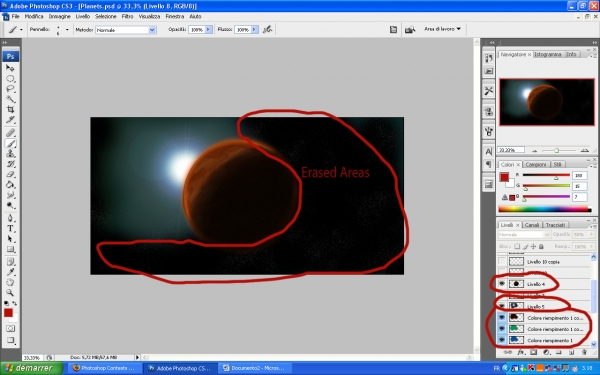Select the Zoom tool
The image size is (600, 375).
(10, 293)
